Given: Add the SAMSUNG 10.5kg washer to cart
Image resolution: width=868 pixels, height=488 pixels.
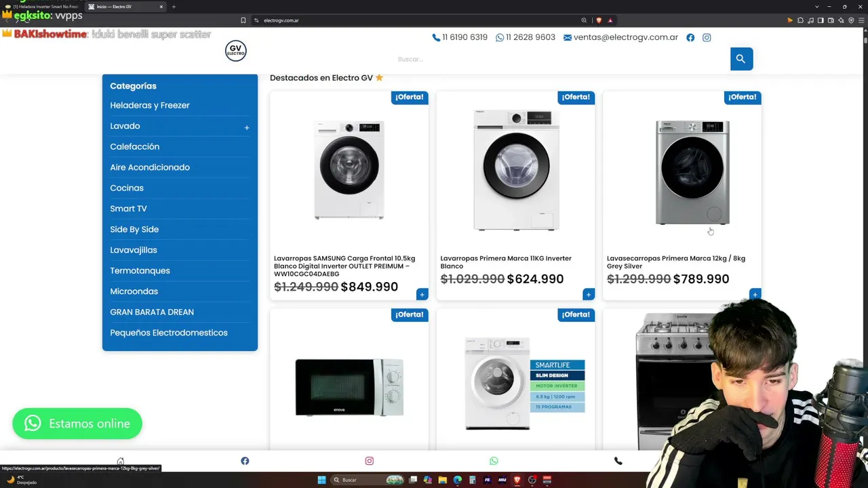Looking at the screenshot, I should tap(422, 294).
